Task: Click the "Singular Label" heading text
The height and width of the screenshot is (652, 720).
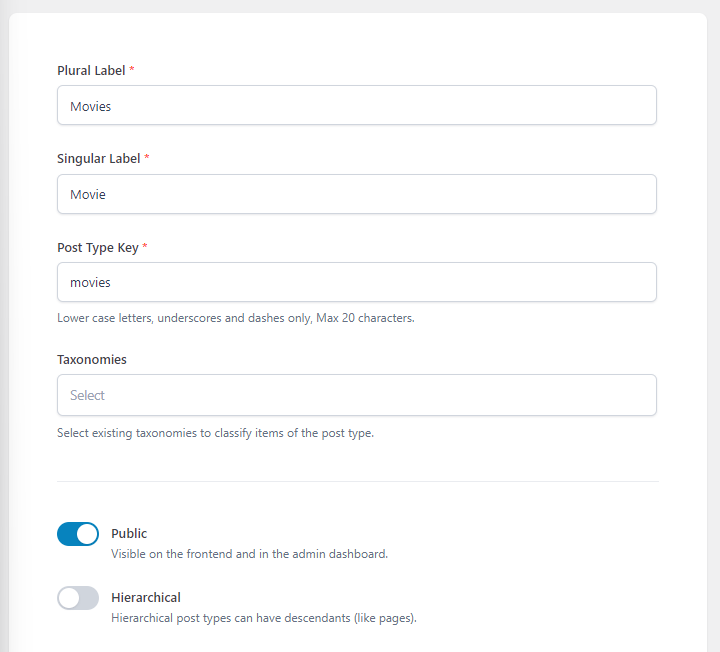Action: (x=98, y=158)
